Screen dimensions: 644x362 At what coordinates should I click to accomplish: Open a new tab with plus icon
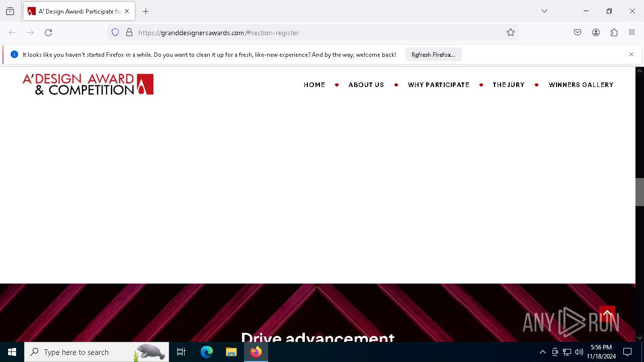point(146,11)
